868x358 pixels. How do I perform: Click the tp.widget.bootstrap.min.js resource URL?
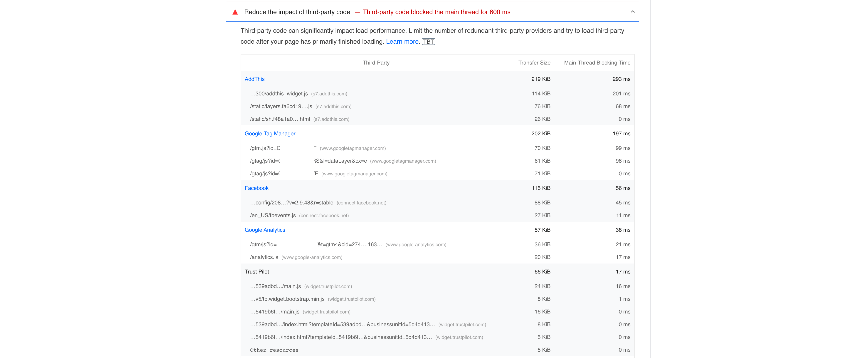(287, 299)
